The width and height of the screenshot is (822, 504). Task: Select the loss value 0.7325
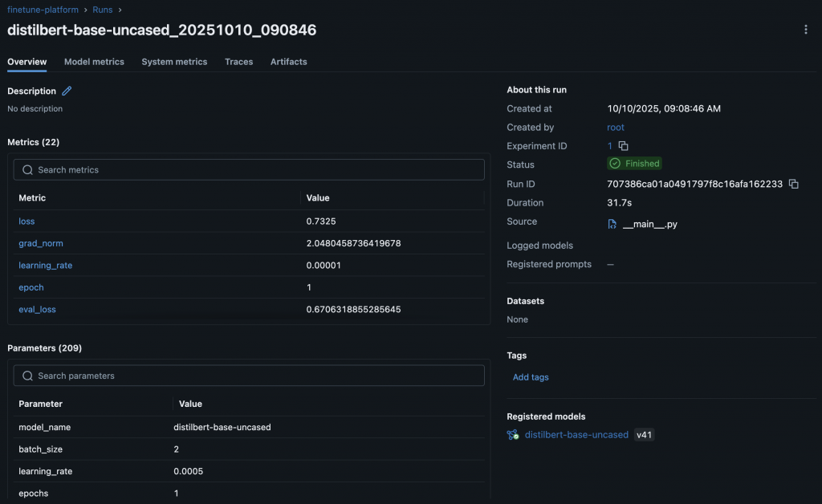coord(321,221)
